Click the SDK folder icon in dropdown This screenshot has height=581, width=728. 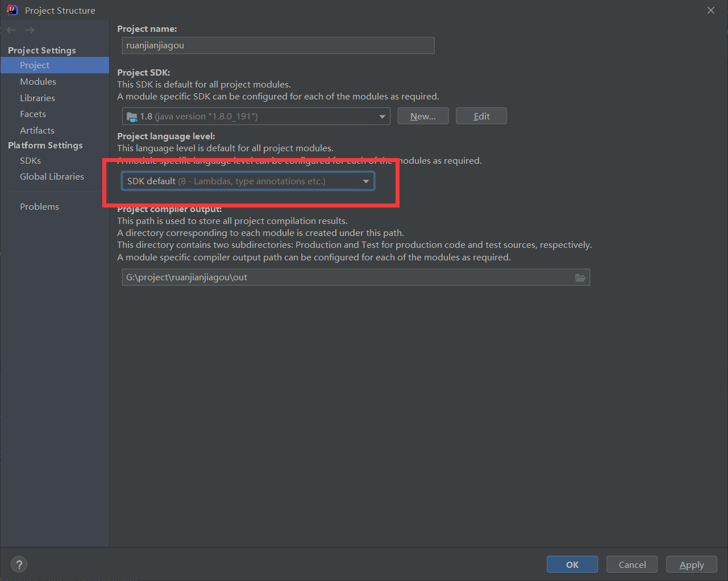[x=132, y=117]
